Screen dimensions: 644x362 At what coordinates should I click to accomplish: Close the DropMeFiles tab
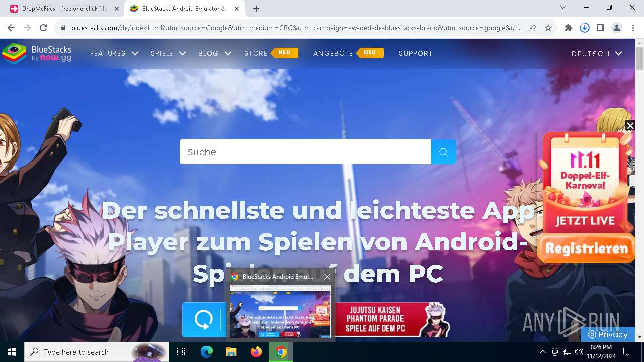[117, 9]
